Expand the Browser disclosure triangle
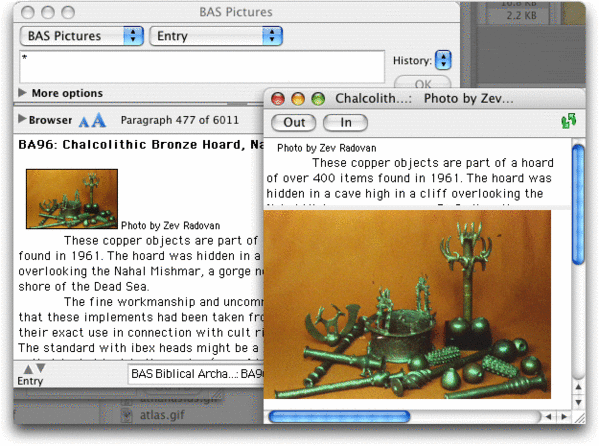This screenshot has height=446, width=599. pos(22,119)
